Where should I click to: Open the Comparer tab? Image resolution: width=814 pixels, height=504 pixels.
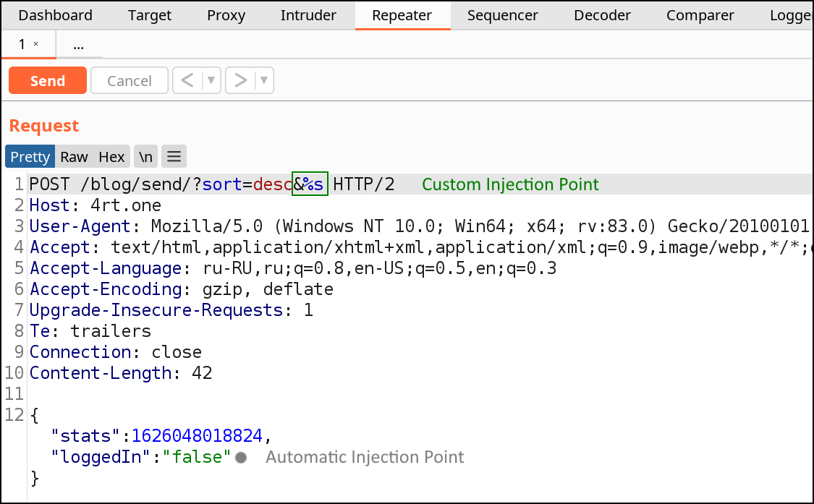700,16
